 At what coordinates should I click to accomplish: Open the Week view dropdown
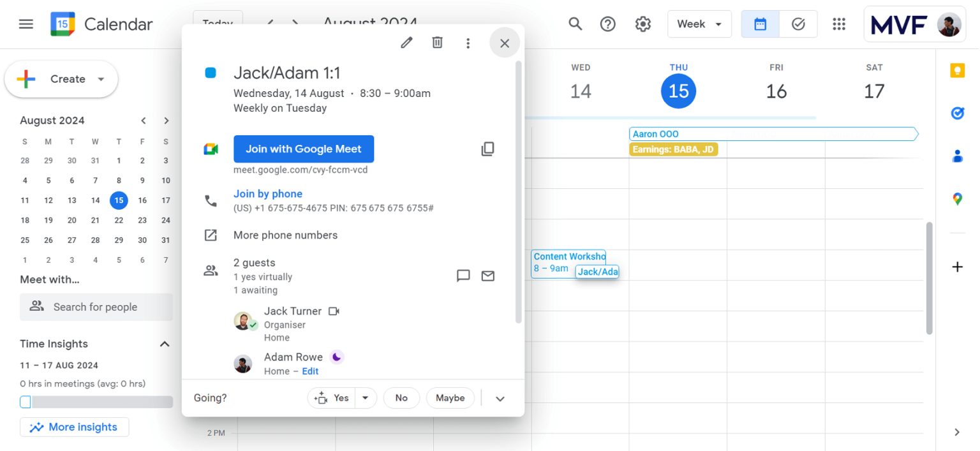coord(699,24)
